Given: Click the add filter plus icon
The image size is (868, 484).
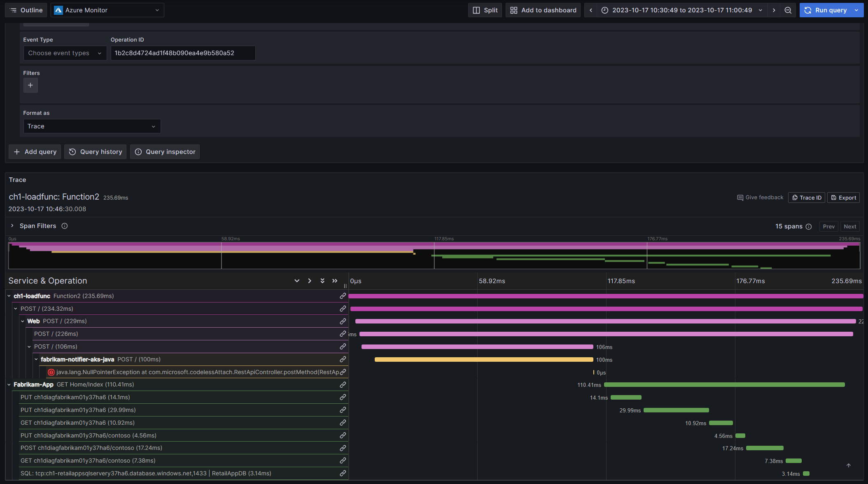Looking at the screenshot, I should [30, 85].
